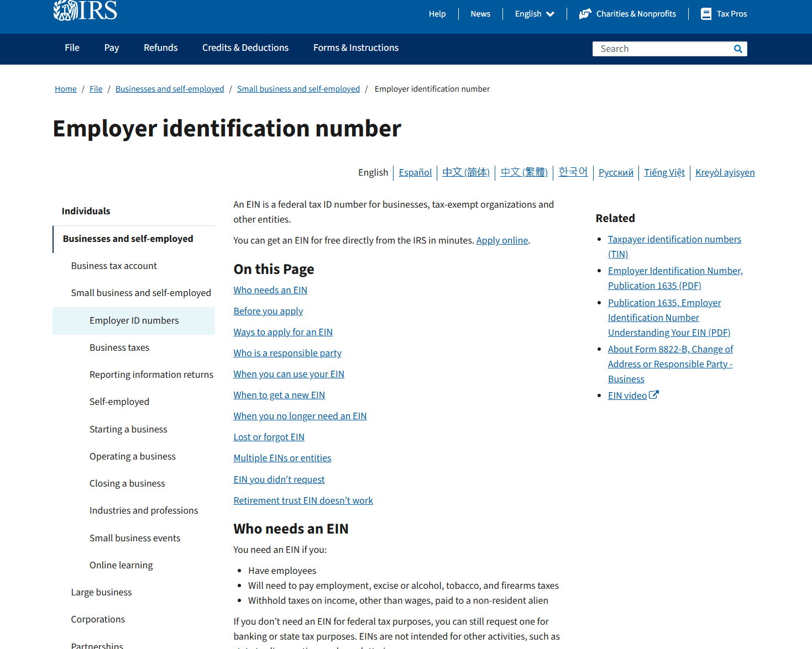The height and width of the screenshot is (649, 812).
Task: Open About Form 8822-B related link
Action: (x=670, y=364)
